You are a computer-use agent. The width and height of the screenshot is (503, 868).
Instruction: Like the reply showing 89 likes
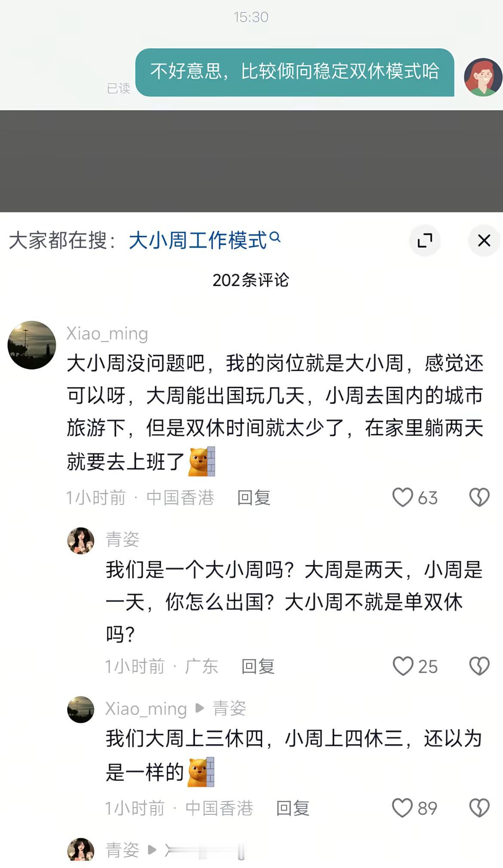coord(403,807)
